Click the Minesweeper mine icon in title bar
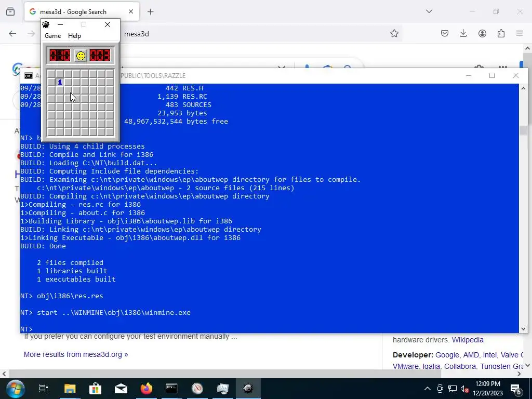The image size is (532, 399). click(46, 24)
